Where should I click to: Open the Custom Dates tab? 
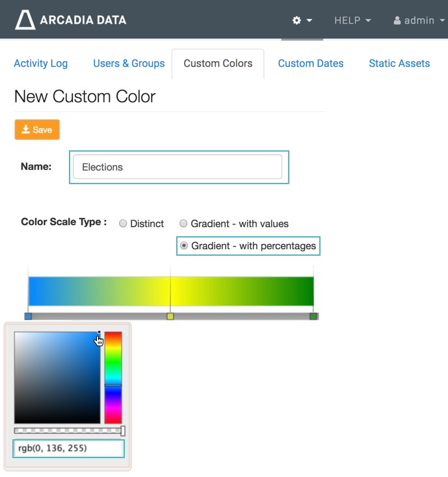tap(311, 63)
